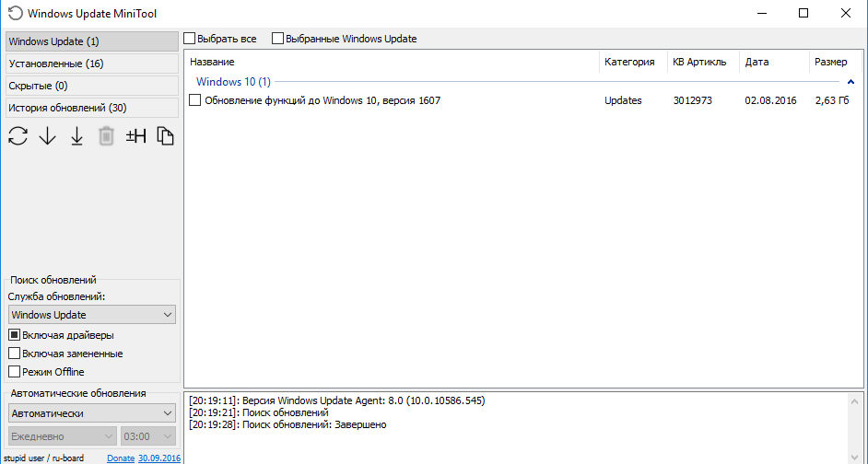
Task: Click the 30.09.2016 version link
Action: 159,458
